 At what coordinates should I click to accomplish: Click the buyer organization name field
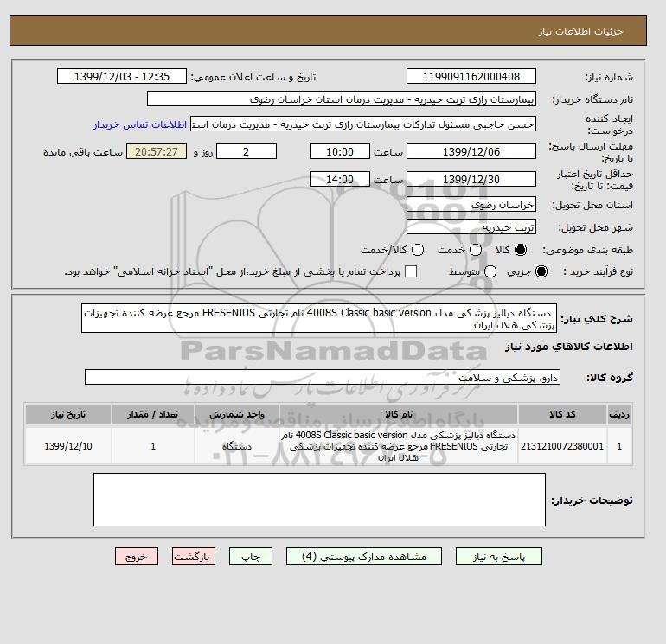coord(342,99)
